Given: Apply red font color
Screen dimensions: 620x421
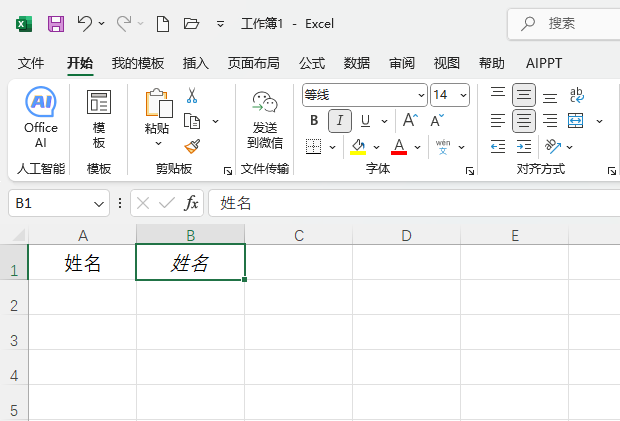Looking at the screenshot, I should (399, 147).
